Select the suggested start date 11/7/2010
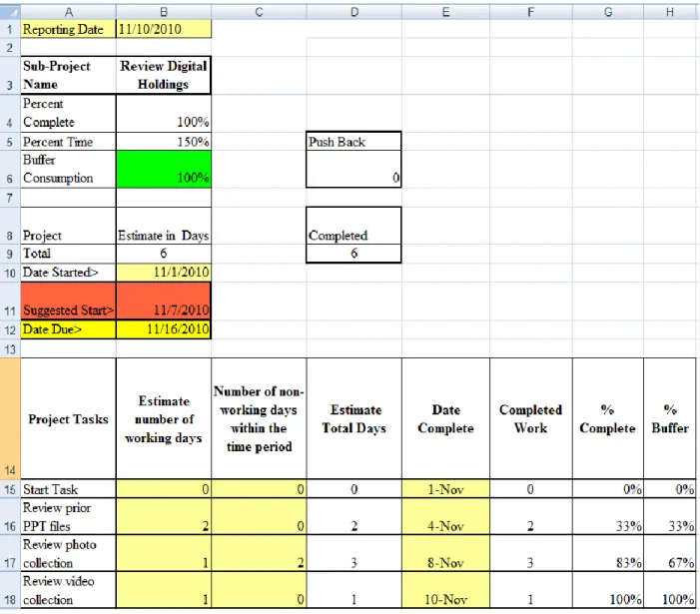Image resolution: width=700 pixels, height=614 pixels. tap(164, 301)
